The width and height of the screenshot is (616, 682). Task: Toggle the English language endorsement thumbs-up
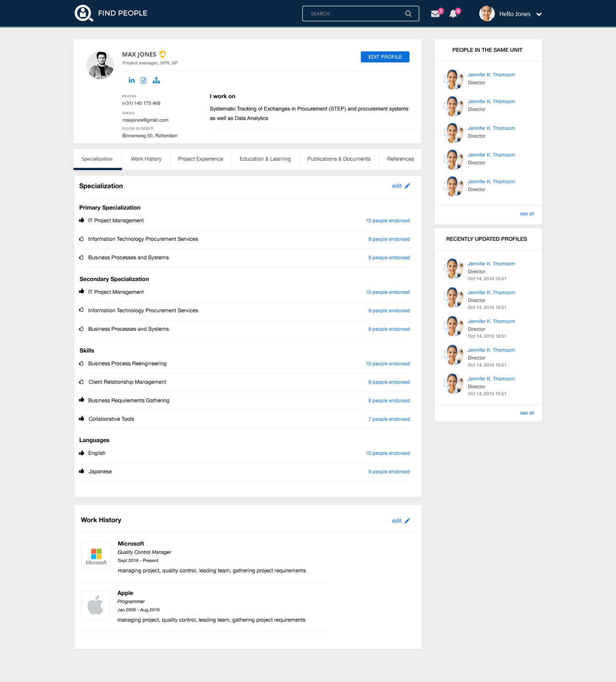point(82,453)
